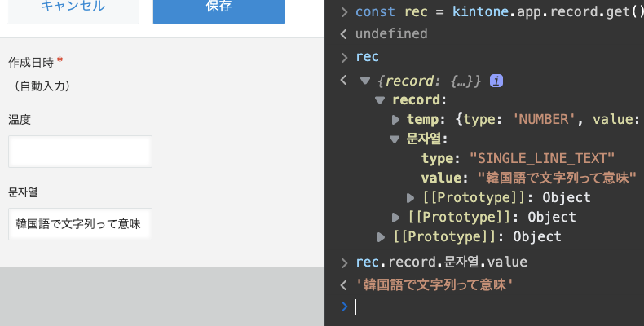644x326 pixels.
Task: Click the info badge beside {record: {…}}
Action: tap(496, 81)
